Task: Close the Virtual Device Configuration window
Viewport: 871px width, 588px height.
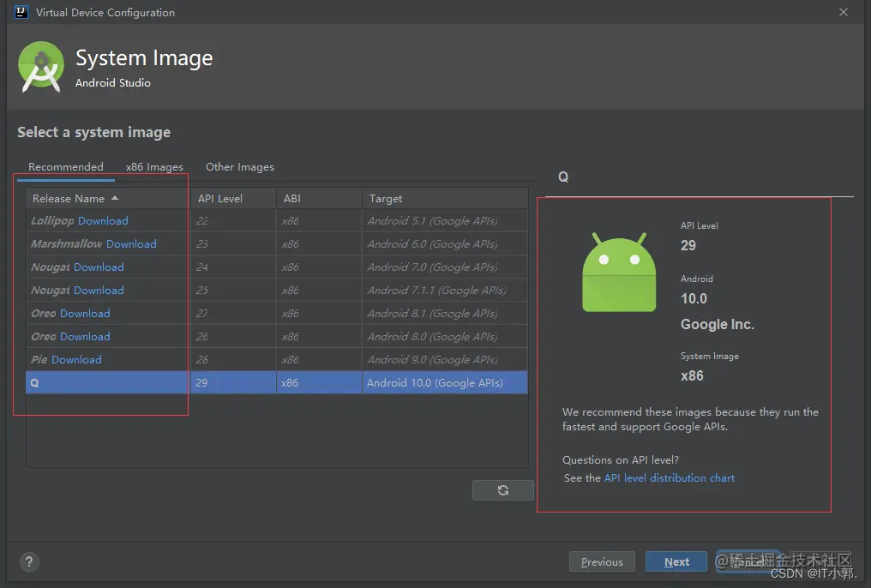Action: [844, 12]
